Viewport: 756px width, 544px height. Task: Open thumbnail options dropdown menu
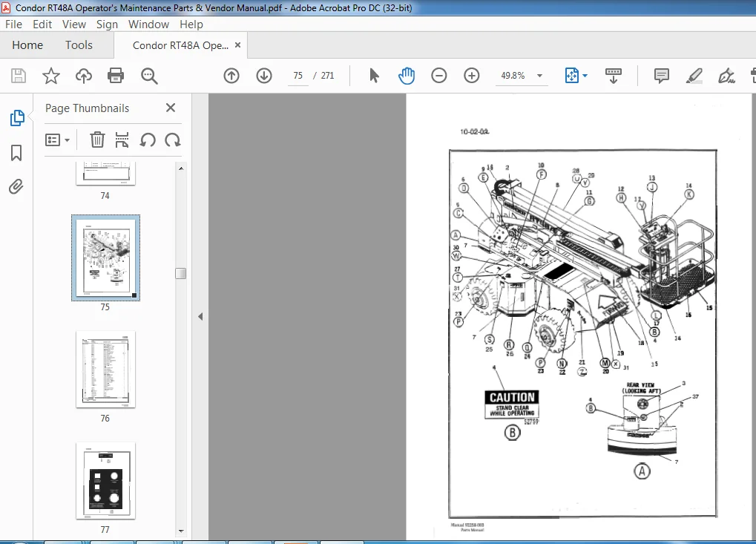(x=57, y=140)
